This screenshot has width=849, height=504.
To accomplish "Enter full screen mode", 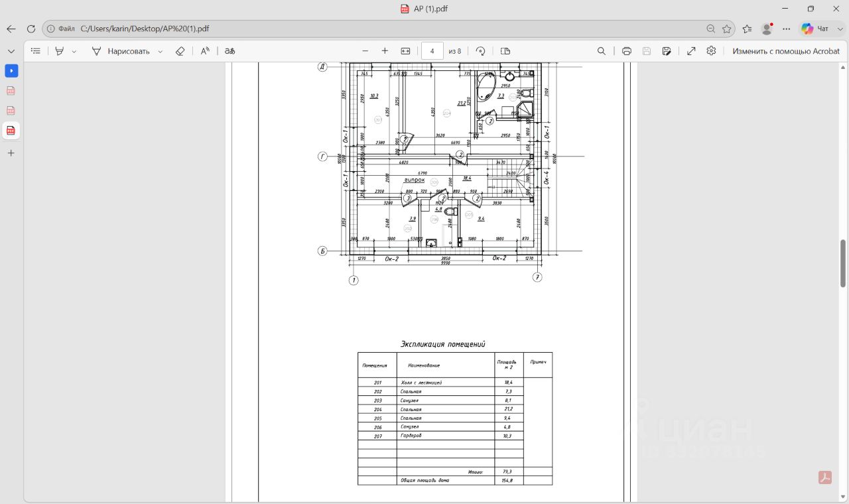I will pos(691,51).
